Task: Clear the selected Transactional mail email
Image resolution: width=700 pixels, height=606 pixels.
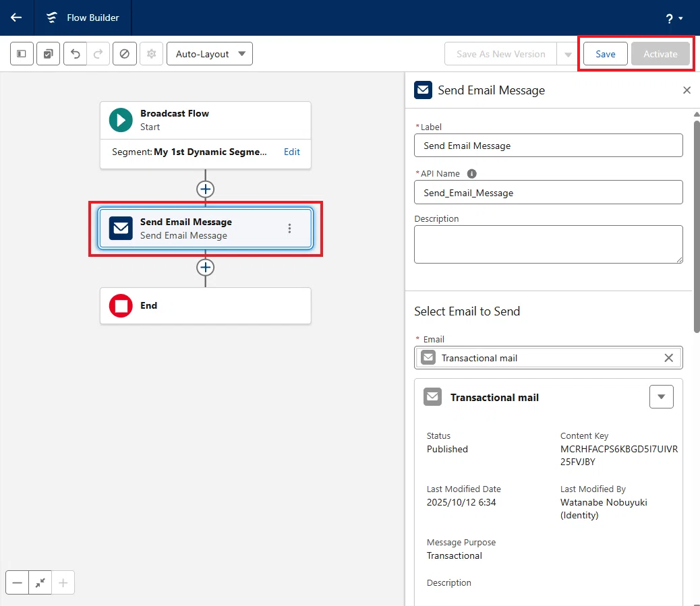Action: pos(668,358)
